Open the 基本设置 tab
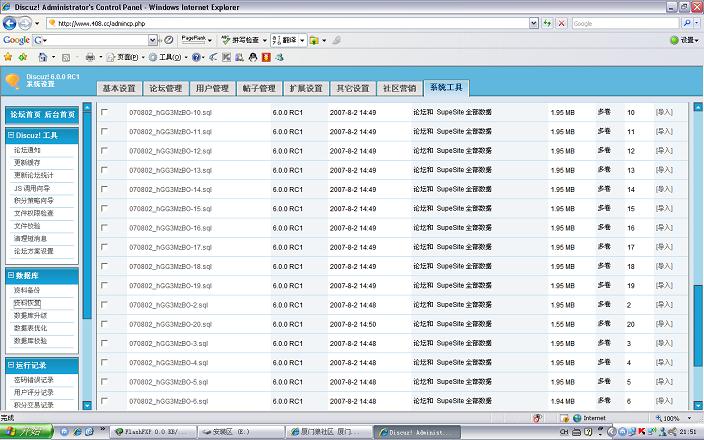704x440 pixels. (x=119, y=88)
